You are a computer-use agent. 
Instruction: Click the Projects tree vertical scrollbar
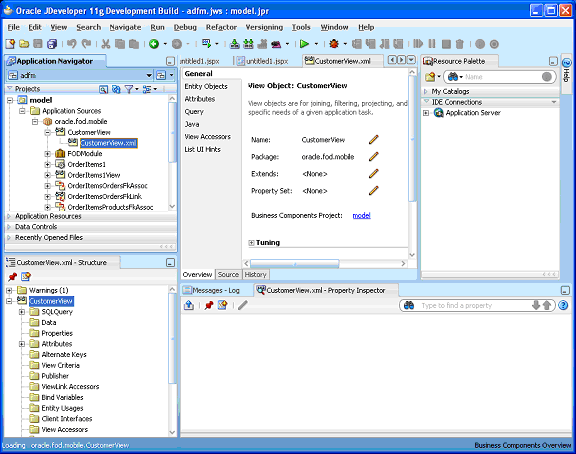(x=172, y=132)
